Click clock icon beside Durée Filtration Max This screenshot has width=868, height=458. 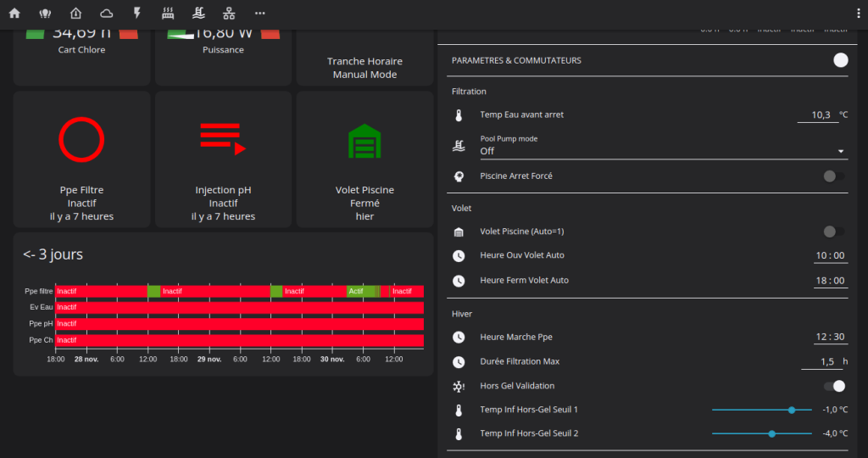click(459, 362)
